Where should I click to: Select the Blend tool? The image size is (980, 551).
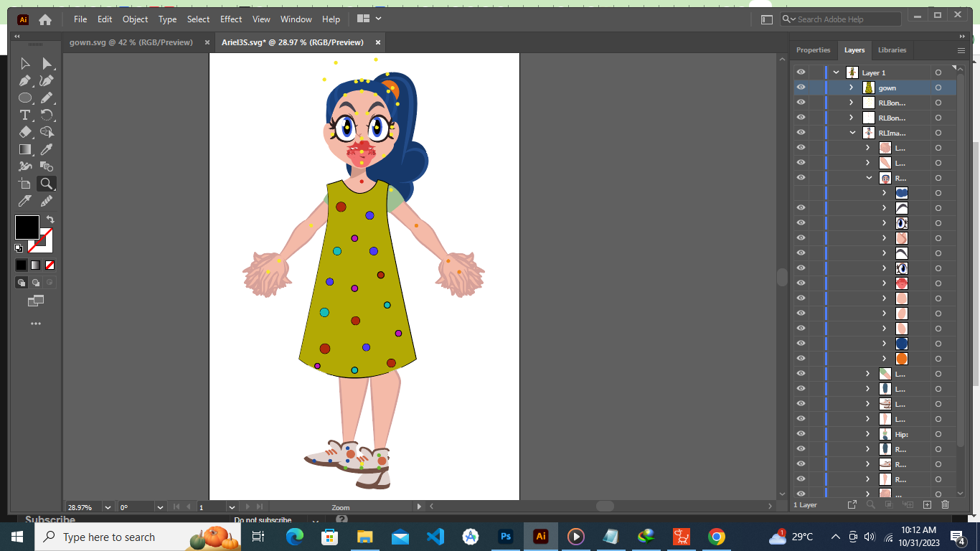(47, 166)
